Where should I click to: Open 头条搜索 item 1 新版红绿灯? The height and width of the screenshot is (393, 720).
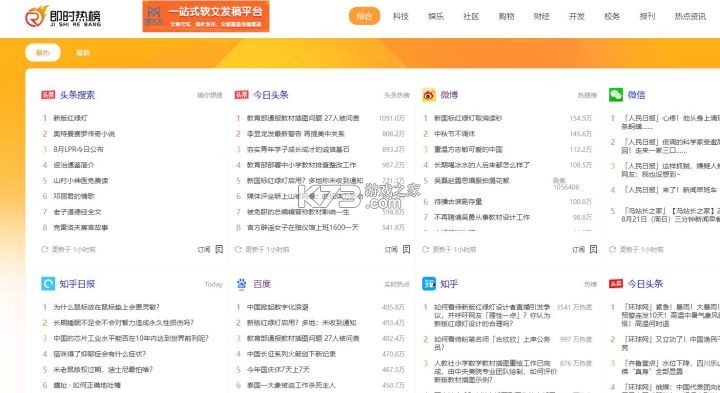pyautogui.click(x=70, y=118)
